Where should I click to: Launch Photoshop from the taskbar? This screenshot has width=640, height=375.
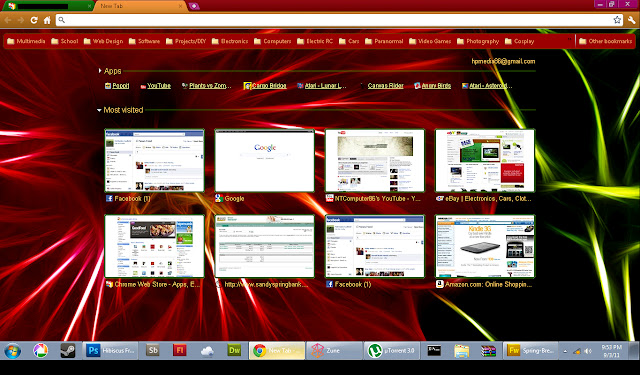pos(110,351)
